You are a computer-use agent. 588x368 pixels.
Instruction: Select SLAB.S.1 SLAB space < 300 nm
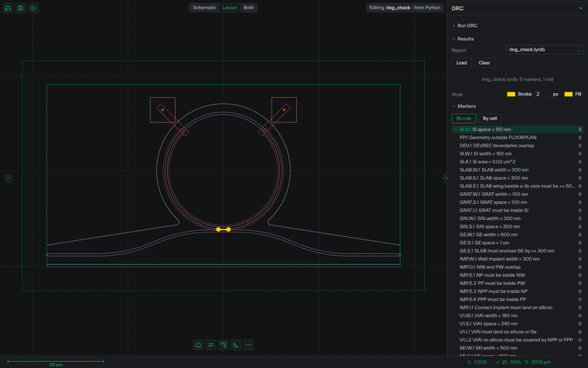tap(517, 178)
